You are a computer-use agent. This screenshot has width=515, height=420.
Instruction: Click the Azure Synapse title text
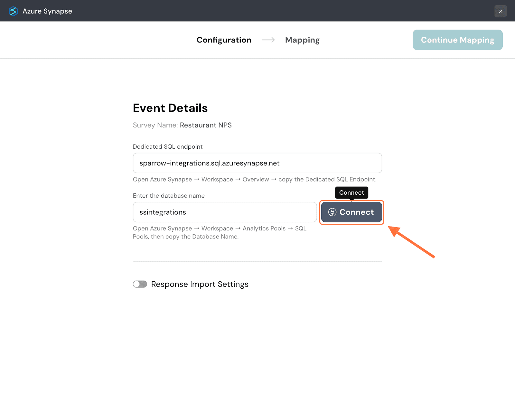(47, 11)
